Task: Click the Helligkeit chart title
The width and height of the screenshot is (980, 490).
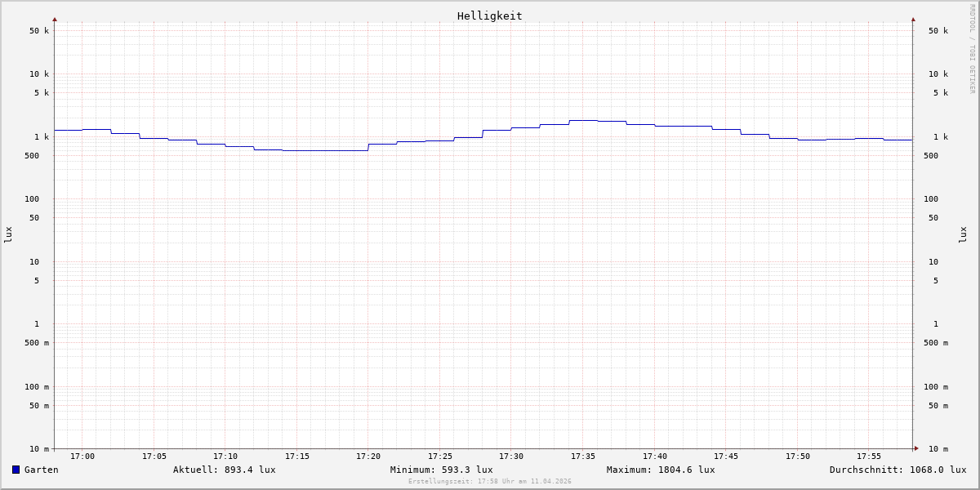Action: click(489, 16)
